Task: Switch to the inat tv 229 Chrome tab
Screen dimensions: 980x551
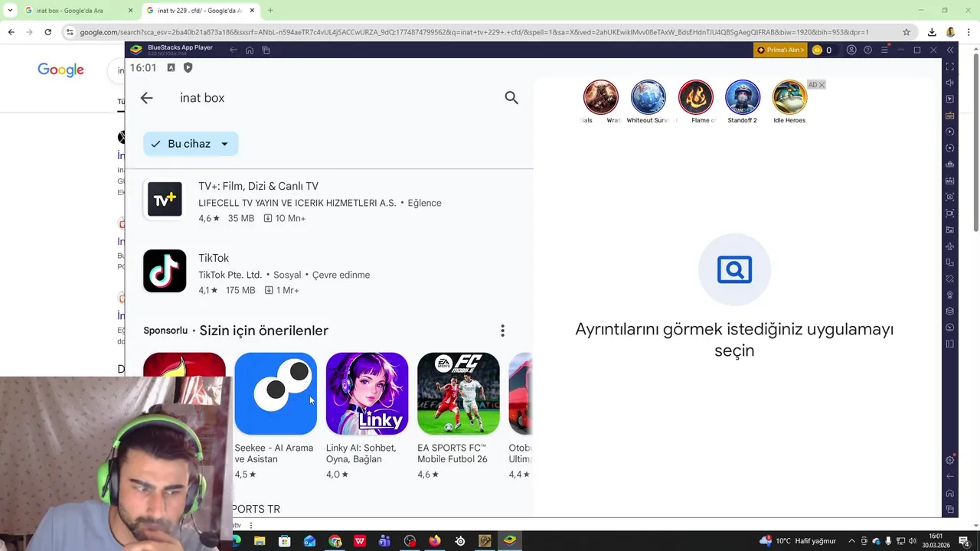Action: [x=199, y=11]
